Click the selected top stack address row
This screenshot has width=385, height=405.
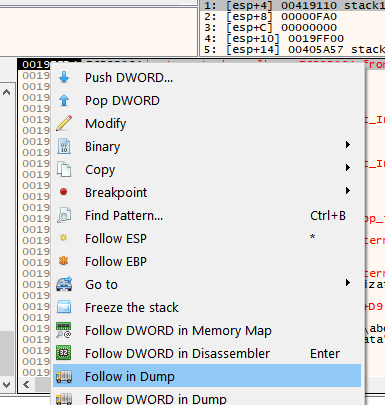coord(36,64)
